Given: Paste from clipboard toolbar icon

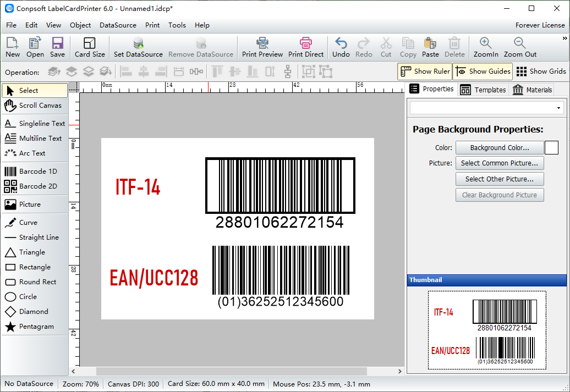Looking at the screenshot, I should [x=430, y=47].
